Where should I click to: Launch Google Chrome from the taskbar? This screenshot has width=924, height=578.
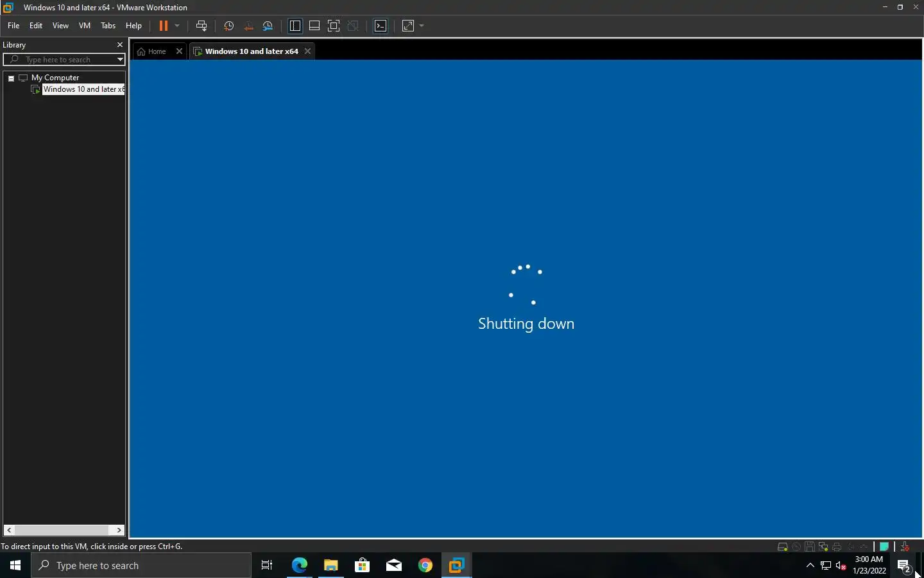tap(425, 566)
